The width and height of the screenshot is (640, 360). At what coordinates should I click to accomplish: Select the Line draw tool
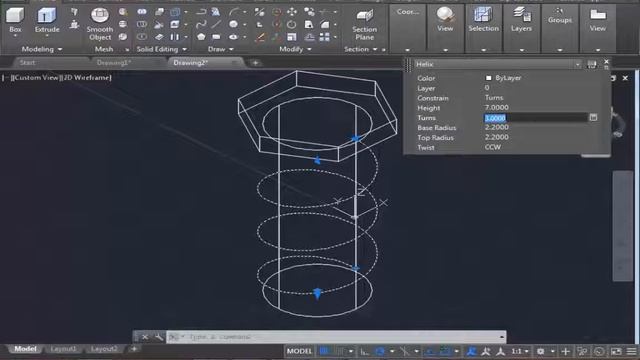(x=216, y=24)
